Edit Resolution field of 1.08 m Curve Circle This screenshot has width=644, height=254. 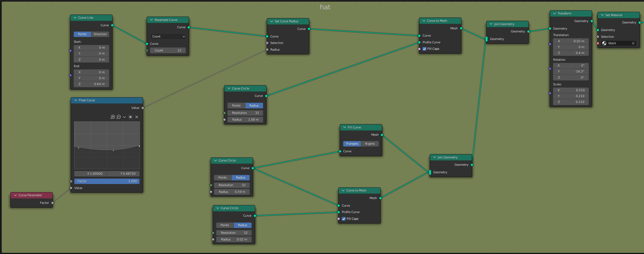(x=245, y=113)
